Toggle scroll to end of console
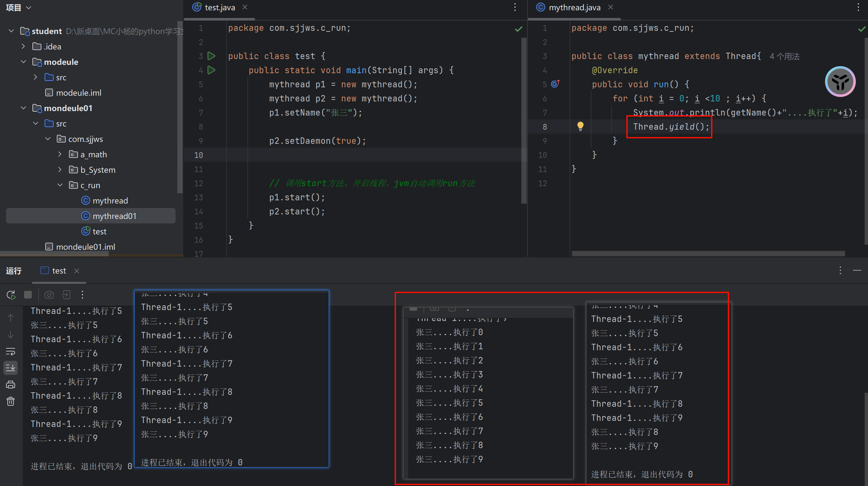Image resolution: width=868 pixels, height=486 pixels. point(11,368)
